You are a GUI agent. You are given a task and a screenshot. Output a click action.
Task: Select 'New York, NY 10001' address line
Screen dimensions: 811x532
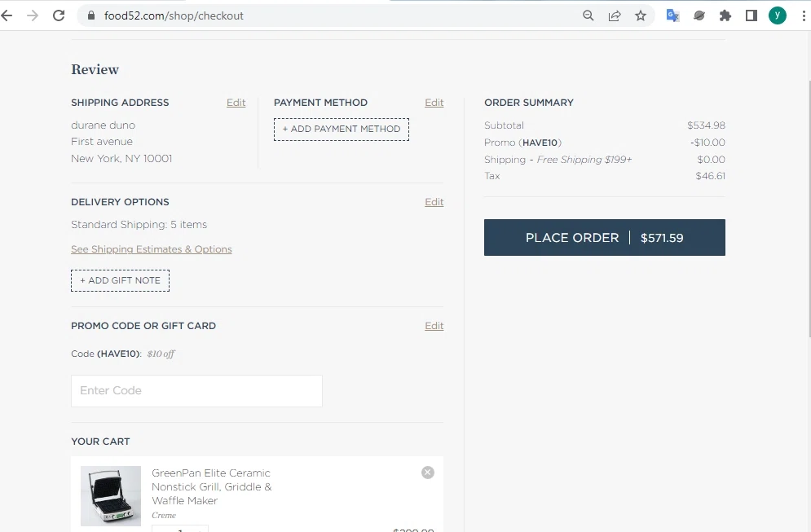[121, 159]
